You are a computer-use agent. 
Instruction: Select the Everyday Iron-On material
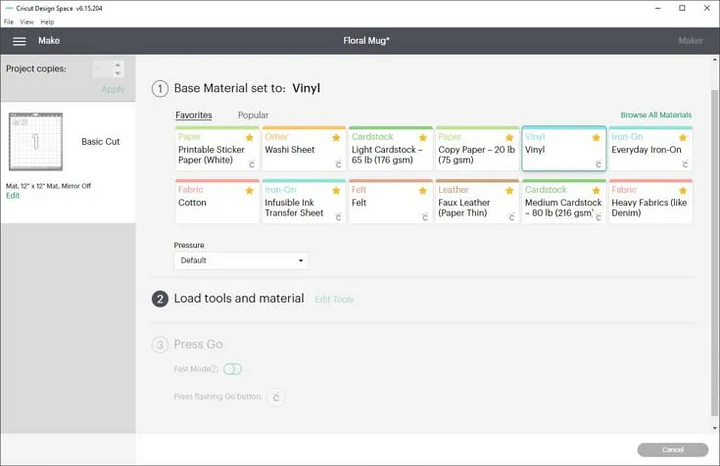(x=651, y=149)
